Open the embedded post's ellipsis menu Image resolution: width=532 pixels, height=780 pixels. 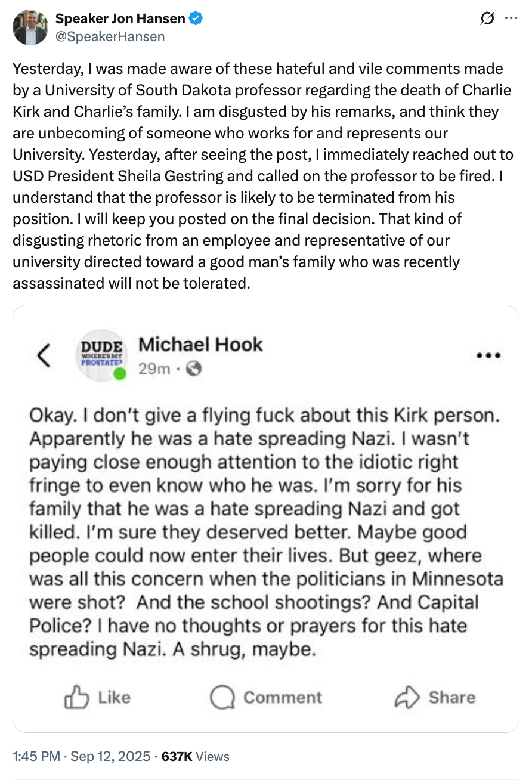[488, 356]
